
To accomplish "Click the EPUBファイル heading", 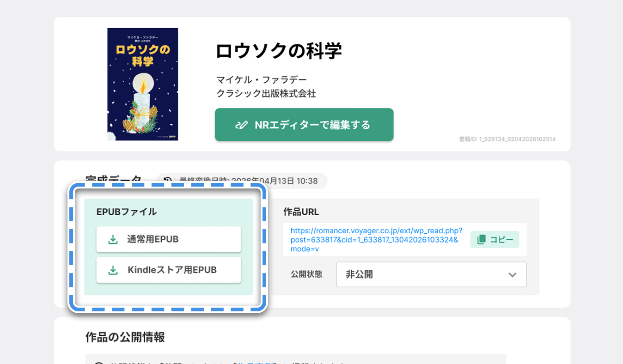I will click(127, 212).
